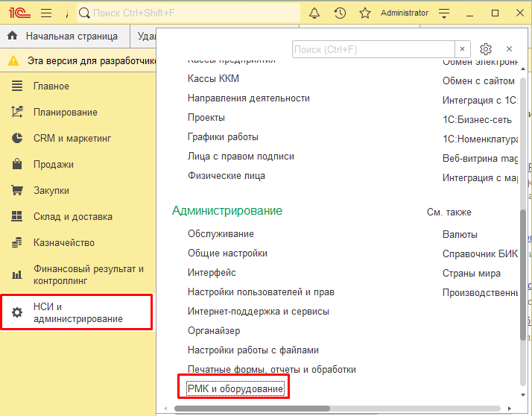Screen dimensions: 532x416
Task: Open Проекты list
Action: tap(206, 118)
